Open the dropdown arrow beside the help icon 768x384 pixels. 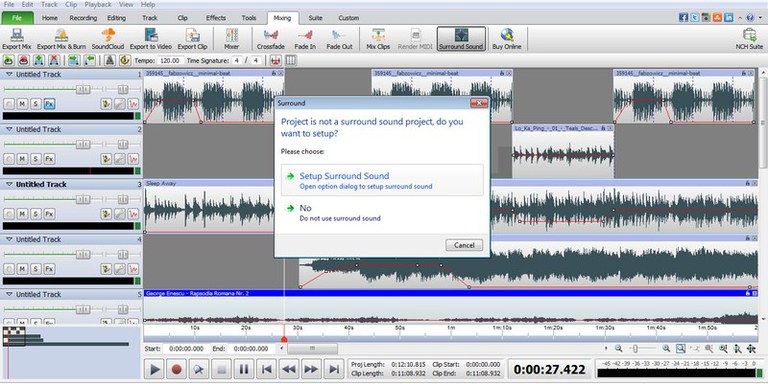(x=759, y=18)
